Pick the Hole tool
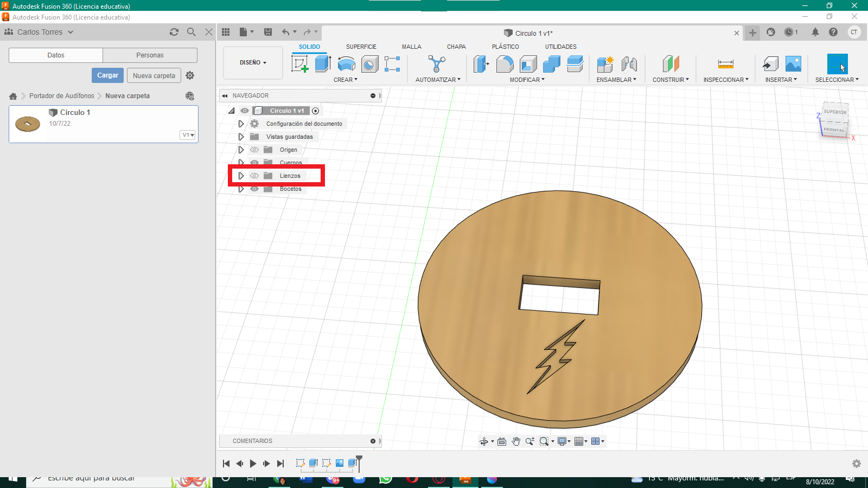This screenshot has height=488, width=868. coord(369,64)
